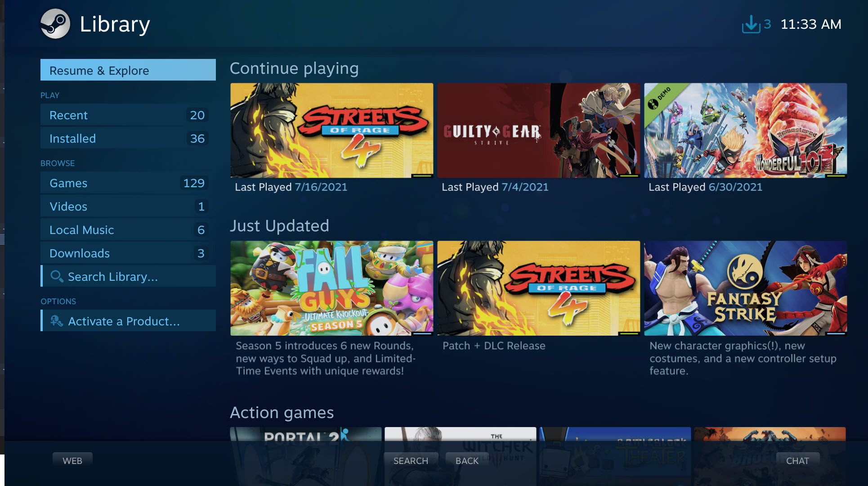
Task: Browse the Videos category
Action: click(128, 206)
